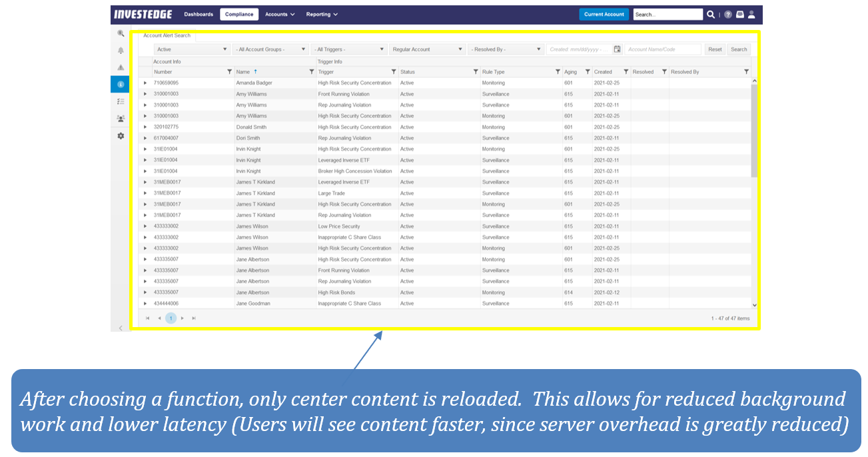Select page 1 in the pager

[x=171, y=318]
